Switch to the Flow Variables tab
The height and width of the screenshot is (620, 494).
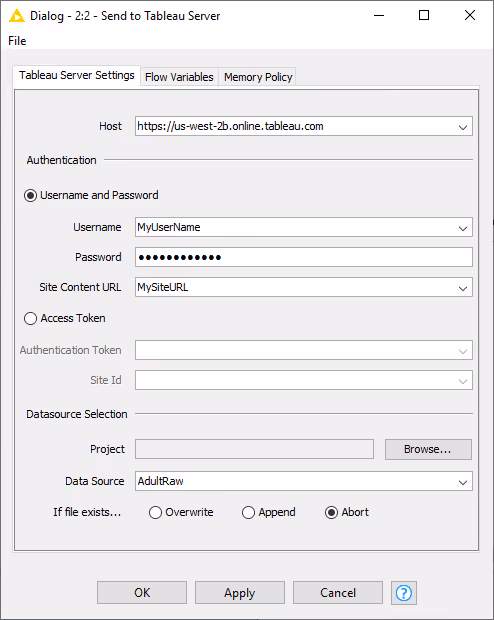[x=179, y=77]
